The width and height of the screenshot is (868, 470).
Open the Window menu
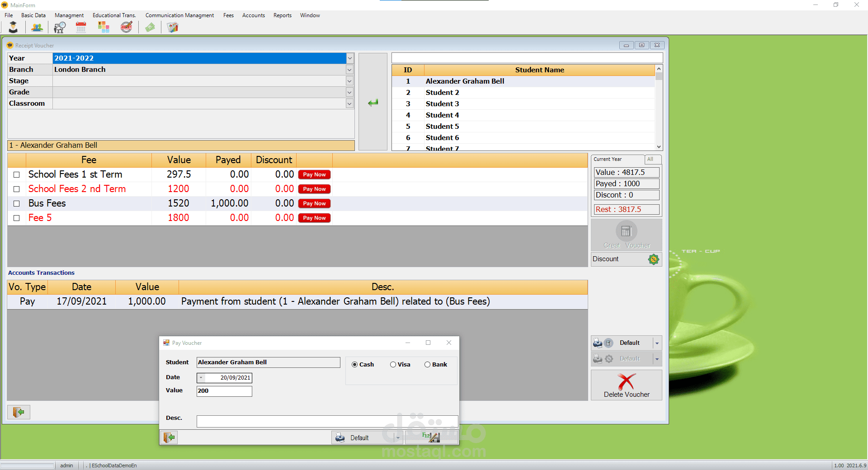click(x=310, y=15)
